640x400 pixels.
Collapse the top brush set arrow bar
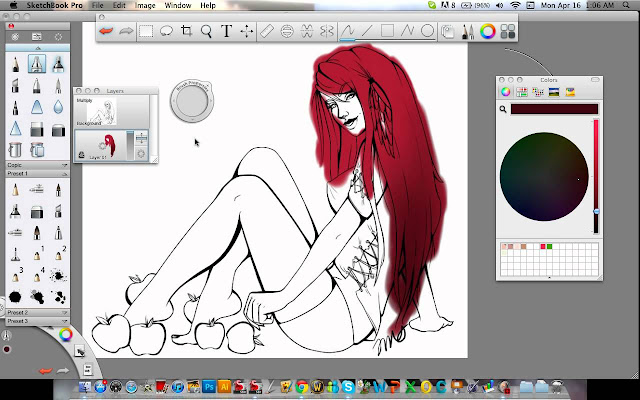tap(38, 48)
